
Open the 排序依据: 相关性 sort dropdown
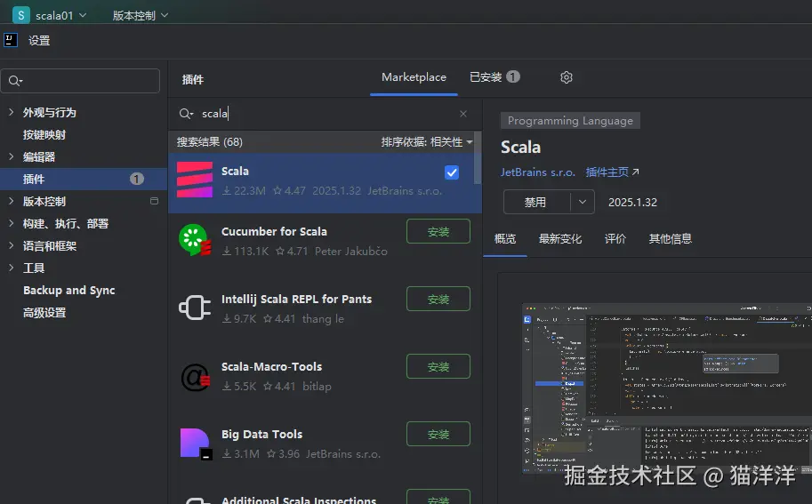(427, 142)
